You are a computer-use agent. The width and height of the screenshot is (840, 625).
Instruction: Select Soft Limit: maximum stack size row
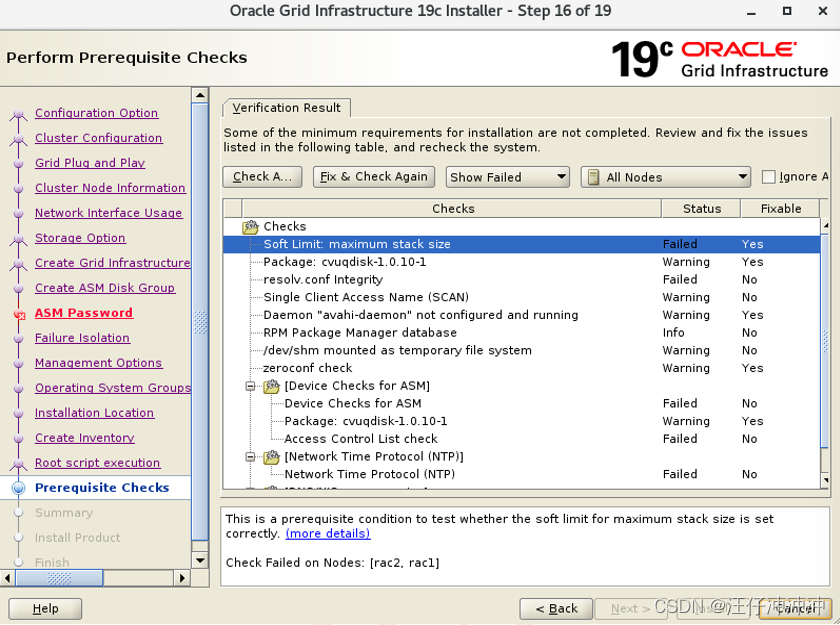521,244
